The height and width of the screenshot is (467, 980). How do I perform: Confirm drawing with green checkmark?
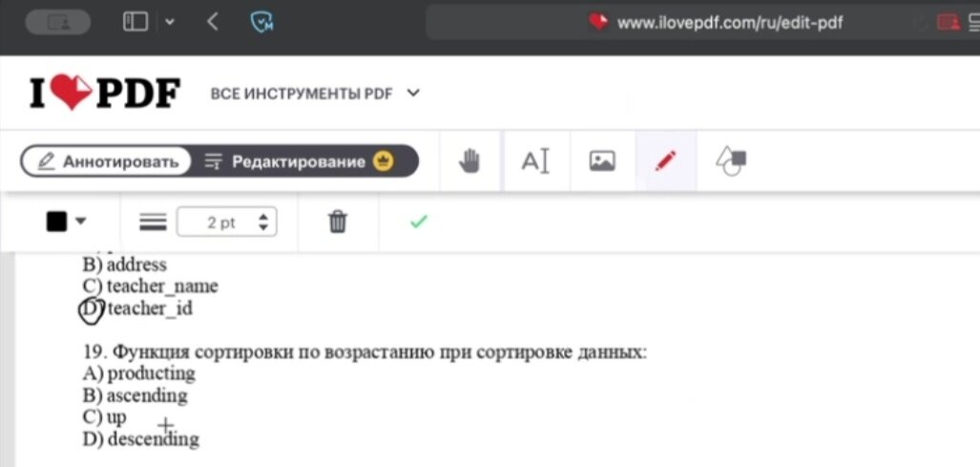[x=418, y=222]
